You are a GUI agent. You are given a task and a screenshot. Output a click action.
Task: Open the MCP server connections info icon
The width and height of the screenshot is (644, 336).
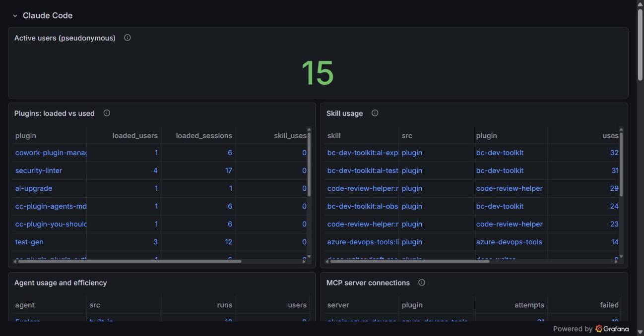(422, 282)
